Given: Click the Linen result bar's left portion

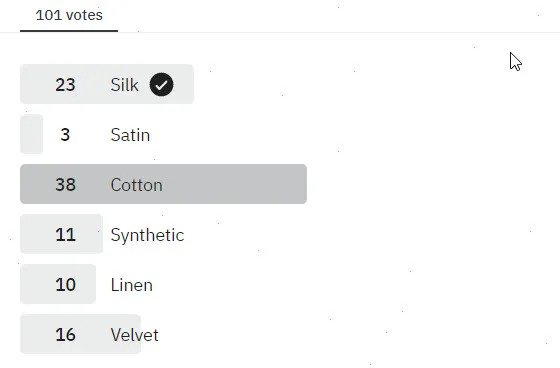Looking at the screenshot, I should tap(36, 284).
